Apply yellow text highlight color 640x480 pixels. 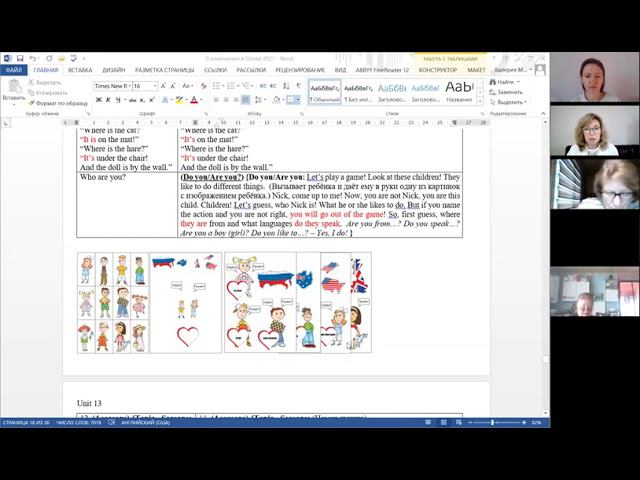[x=179, y=100]
